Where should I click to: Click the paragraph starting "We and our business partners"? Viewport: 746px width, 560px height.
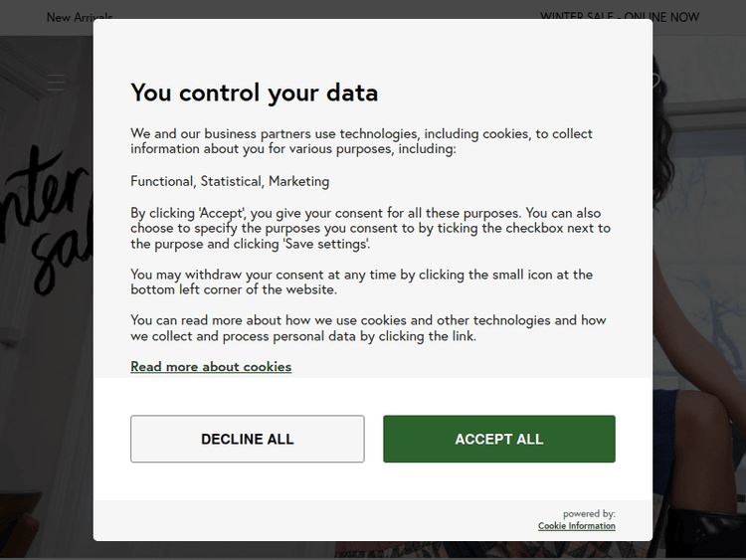(361, 141)
